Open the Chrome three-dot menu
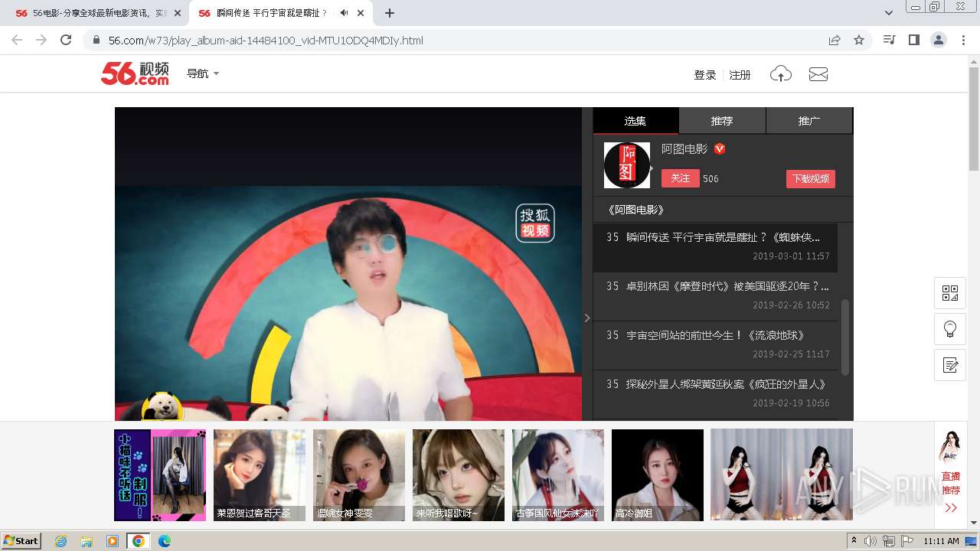Screen dimensions: 980x551 pos(963,40)
